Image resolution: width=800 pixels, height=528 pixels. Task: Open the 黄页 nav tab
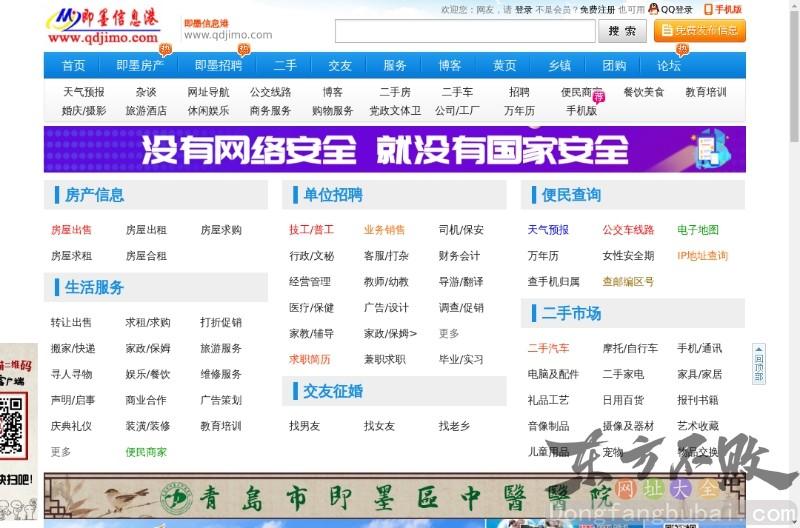504,65
